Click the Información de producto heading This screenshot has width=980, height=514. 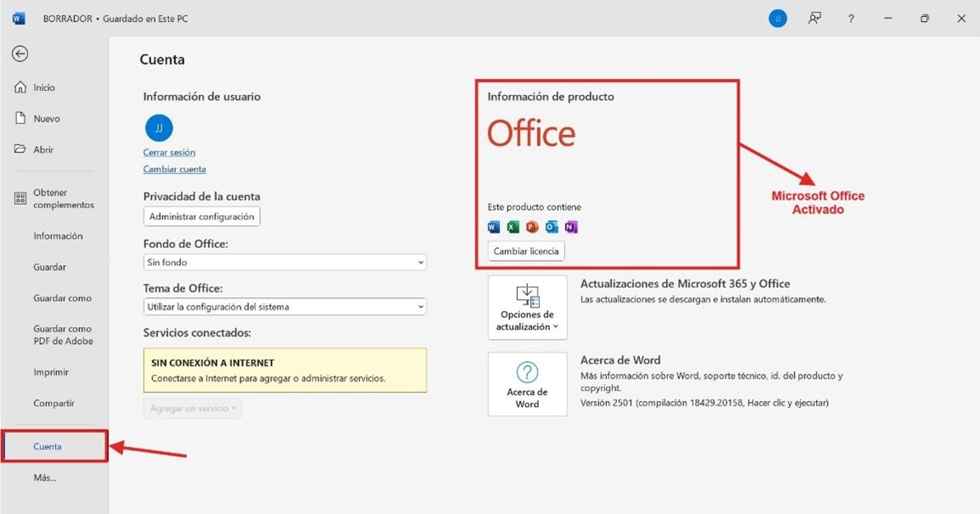[551, 97]
